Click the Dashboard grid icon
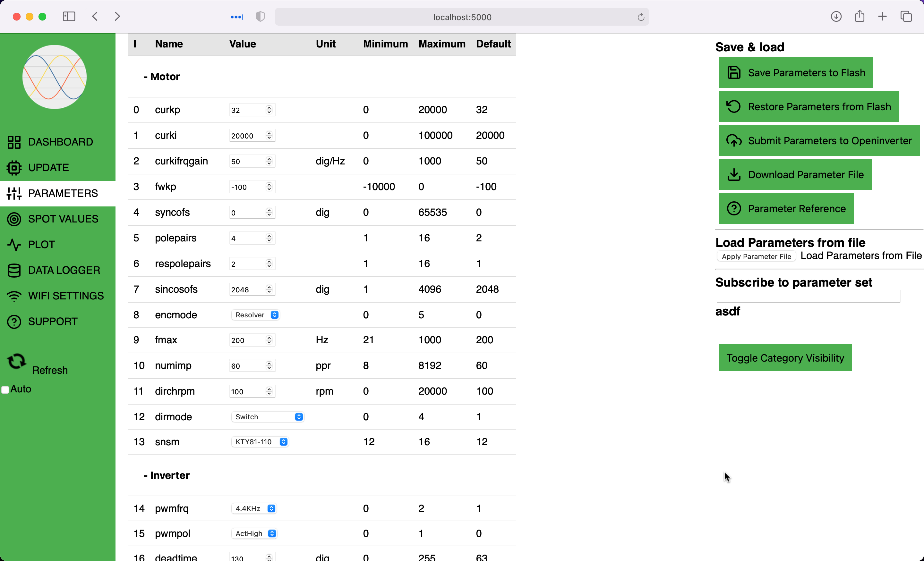924x561 pixels. 14,142
